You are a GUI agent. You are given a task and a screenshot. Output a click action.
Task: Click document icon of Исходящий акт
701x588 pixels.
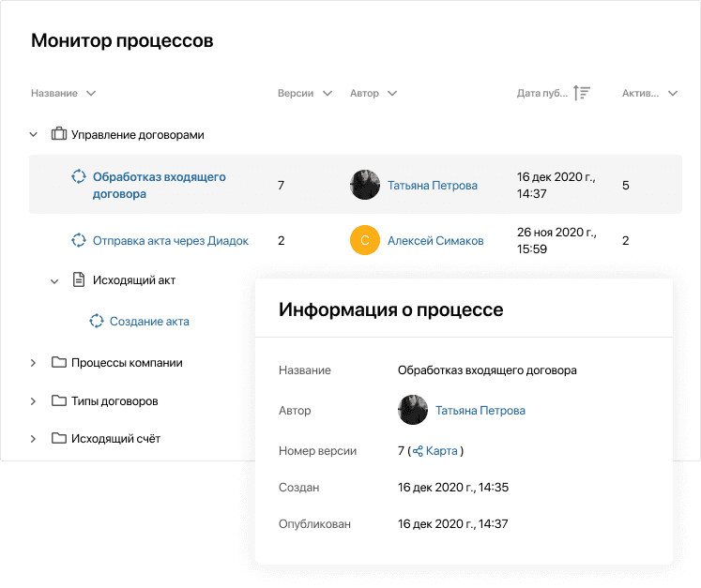79,279
